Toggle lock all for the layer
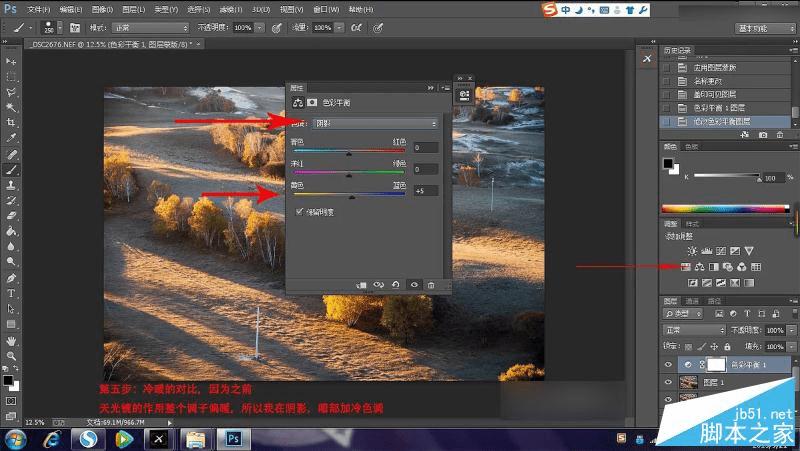800x451 pixels. pyautogui.click(x=727, y=346)
